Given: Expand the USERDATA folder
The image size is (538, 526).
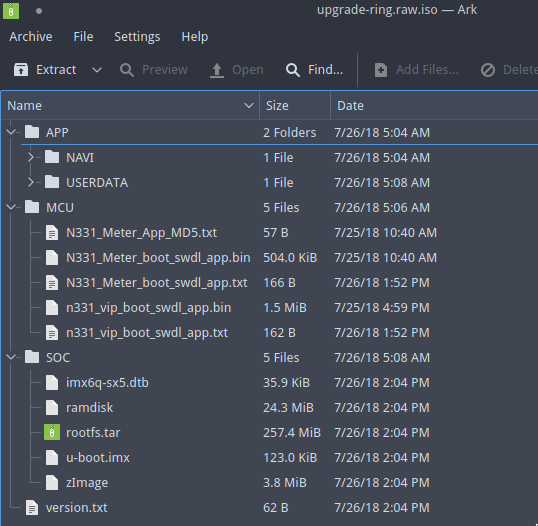Looking at the screenshot, I should pos(31,182).
